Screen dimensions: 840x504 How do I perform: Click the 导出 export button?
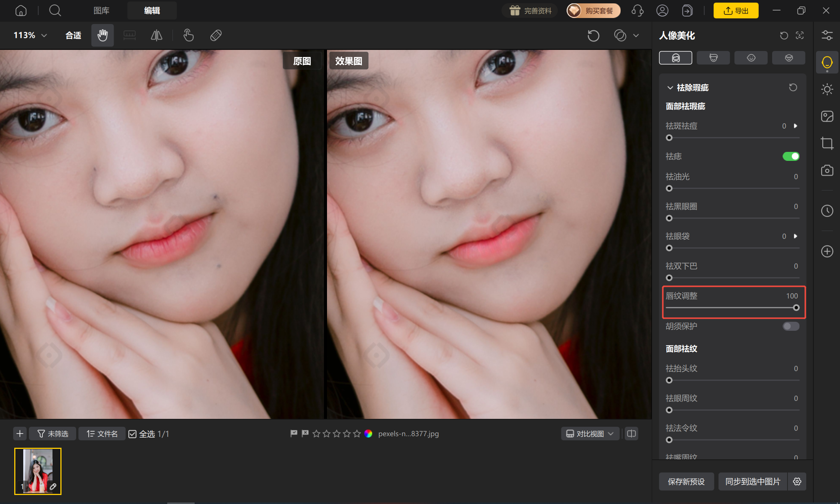tap(736, 10)
